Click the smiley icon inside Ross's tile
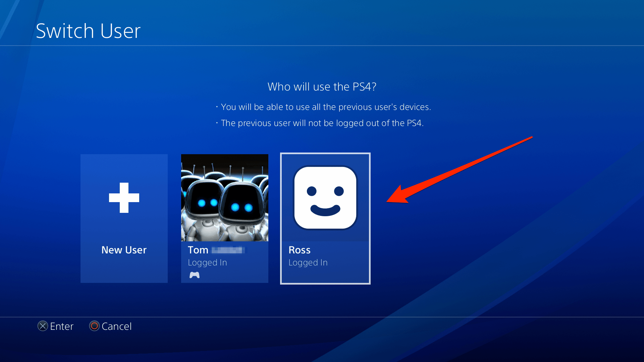644x362 pixels. (325, 197)
